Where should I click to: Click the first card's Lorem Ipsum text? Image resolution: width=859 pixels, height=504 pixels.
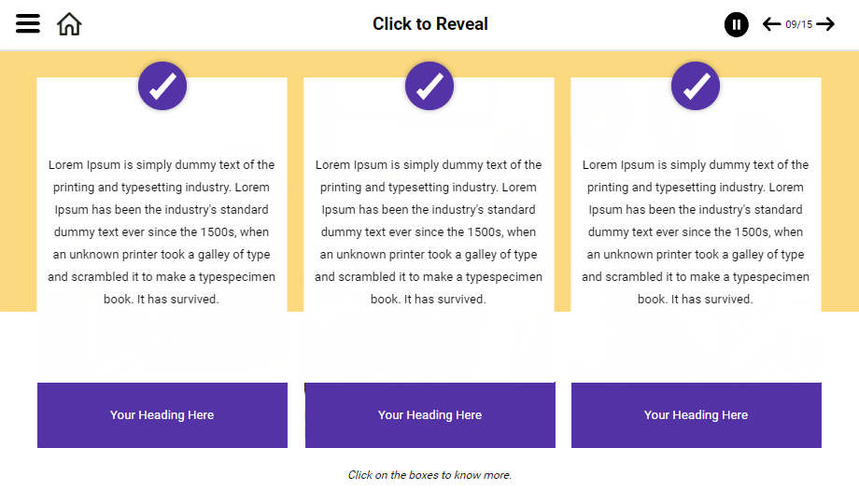pos(162,232)
